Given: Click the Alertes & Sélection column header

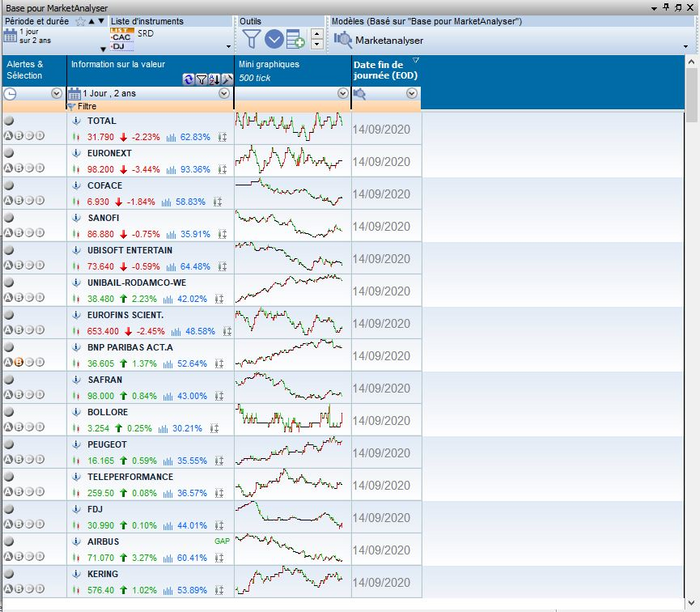Looking at the screenshot, I should click(25, 70).
